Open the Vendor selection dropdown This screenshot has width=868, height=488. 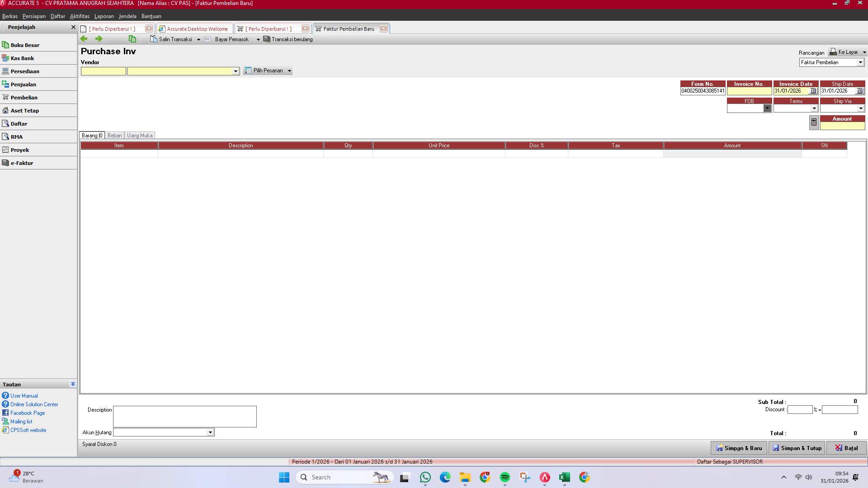click(x=236, y=71)
